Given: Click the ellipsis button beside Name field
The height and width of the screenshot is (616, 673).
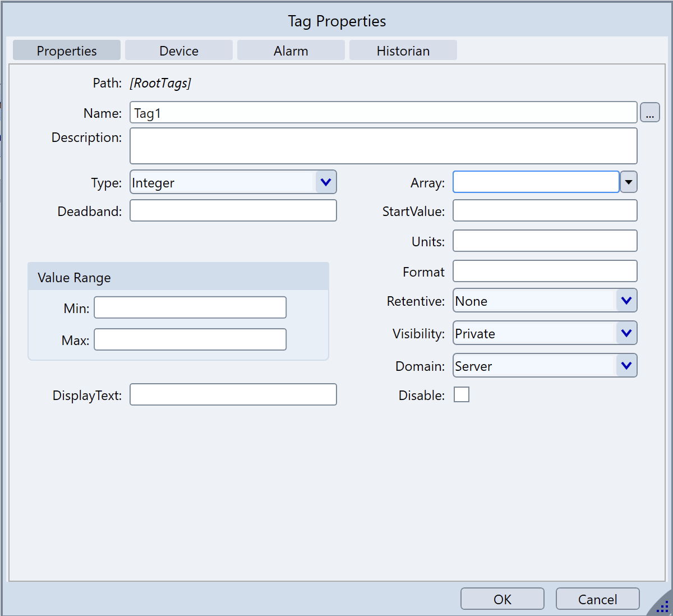Looking at the screenshot, I should click(x=649, y=113).
